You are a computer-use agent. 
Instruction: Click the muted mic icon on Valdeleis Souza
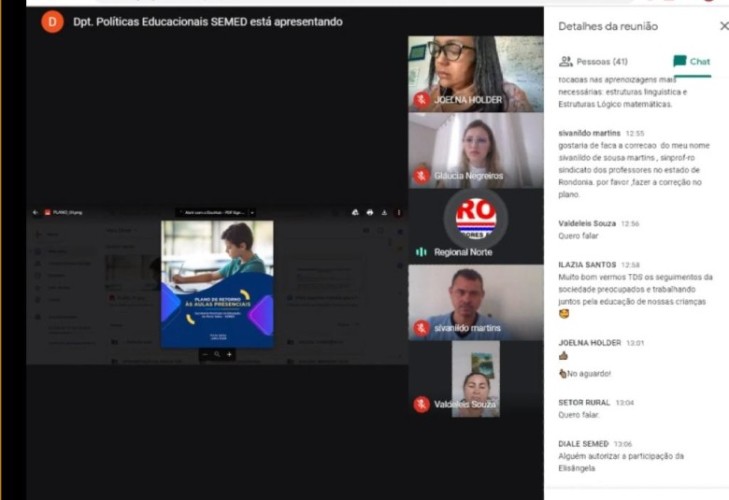pos(422,404)
